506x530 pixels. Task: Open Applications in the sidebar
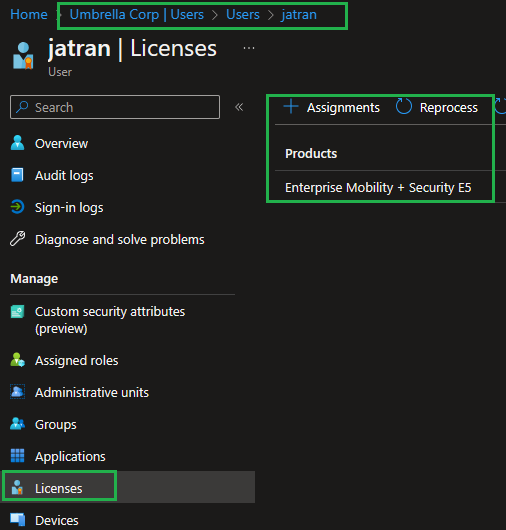click(x=70, y=457)
